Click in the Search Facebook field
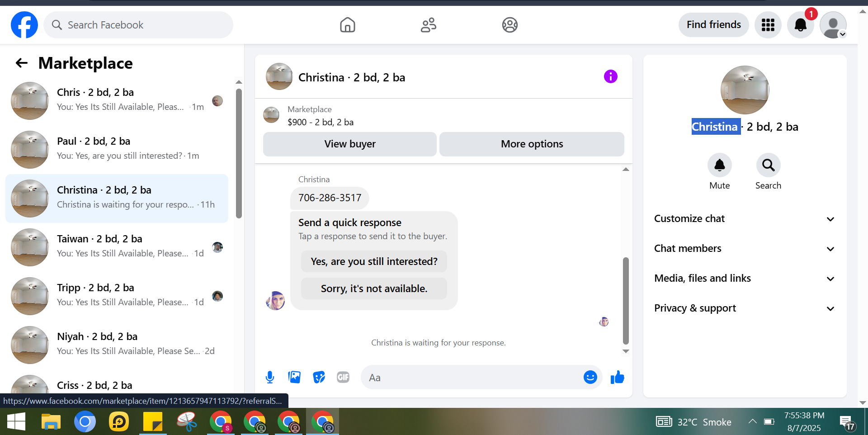The width and height of the screenshot is (868, 435). pyautogui.click(x=138, y=25)
